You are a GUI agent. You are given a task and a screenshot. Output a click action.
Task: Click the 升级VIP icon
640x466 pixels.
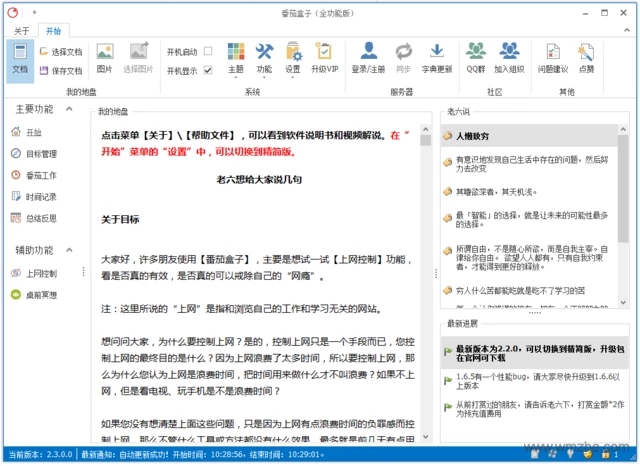pos(325,58)
